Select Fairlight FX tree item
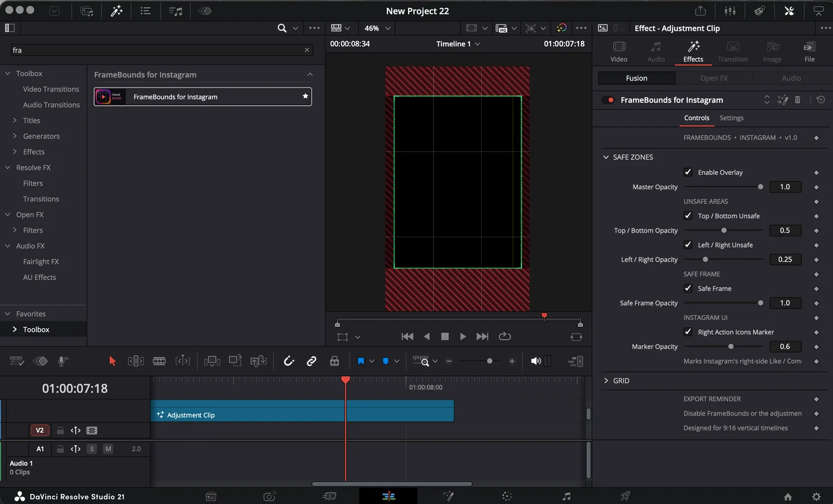 click(x=41, y=262)
